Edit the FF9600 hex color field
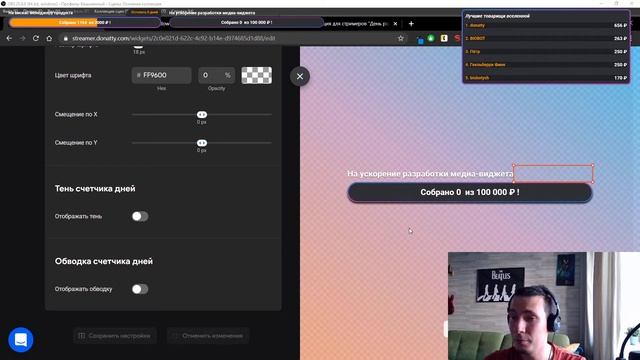This screenshot has height=360, width=640. pyautogui.click(x=162, y=76)
